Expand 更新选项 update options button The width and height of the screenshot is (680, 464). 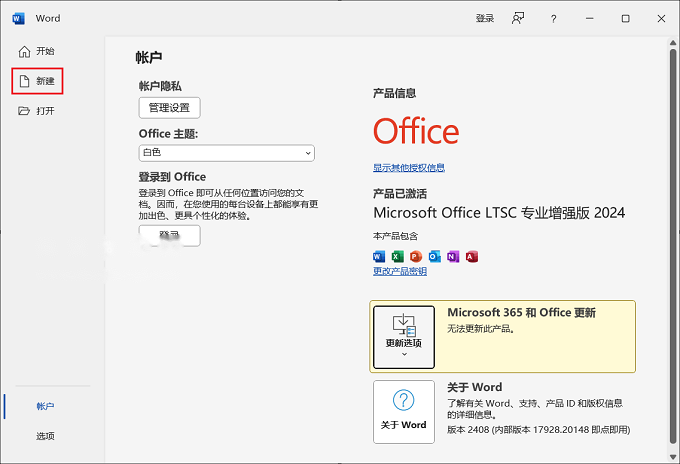(x=404, y=337)
